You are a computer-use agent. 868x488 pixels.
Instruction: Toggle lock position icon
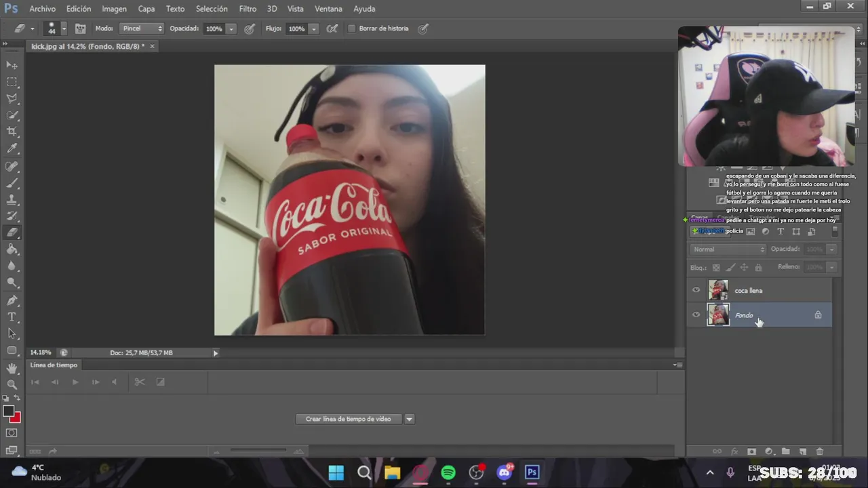[x=744, y=267]
